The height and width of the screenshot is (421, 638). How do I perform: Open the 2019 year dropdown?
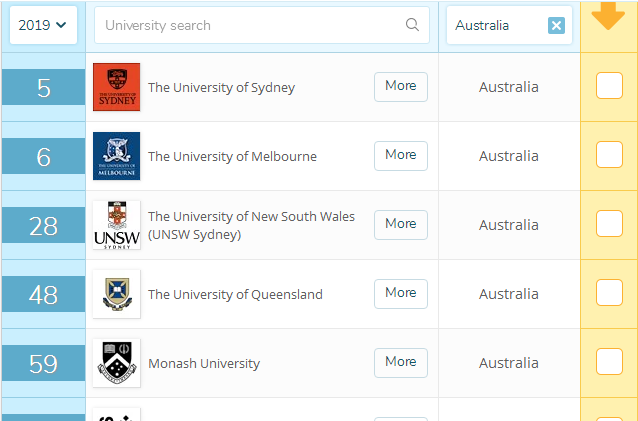(43, 25)
